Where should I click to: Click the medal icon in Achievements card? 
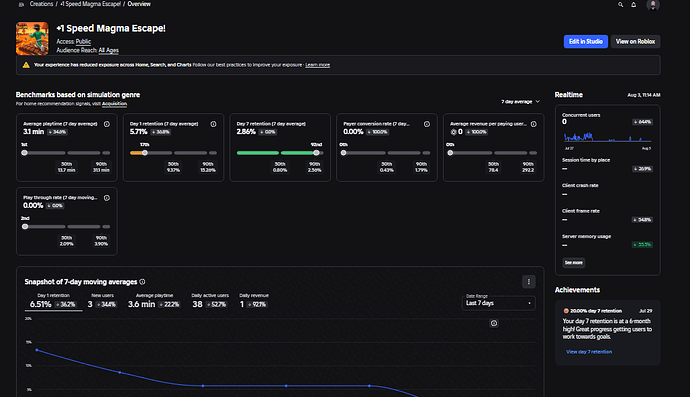(566, 311)
